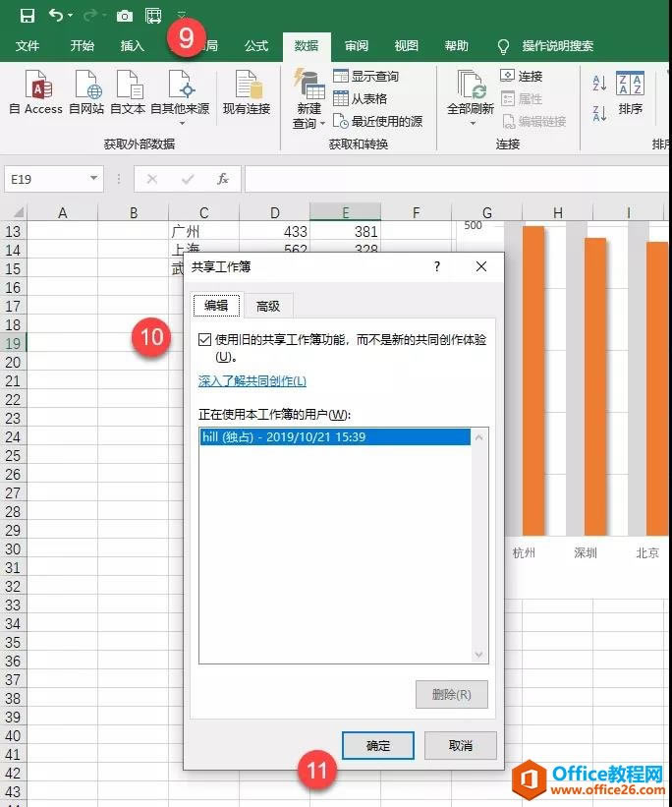Click the Undo arrow icon
Image resolution: width=672 pixels, height=807 pixels.
(56, 16)
